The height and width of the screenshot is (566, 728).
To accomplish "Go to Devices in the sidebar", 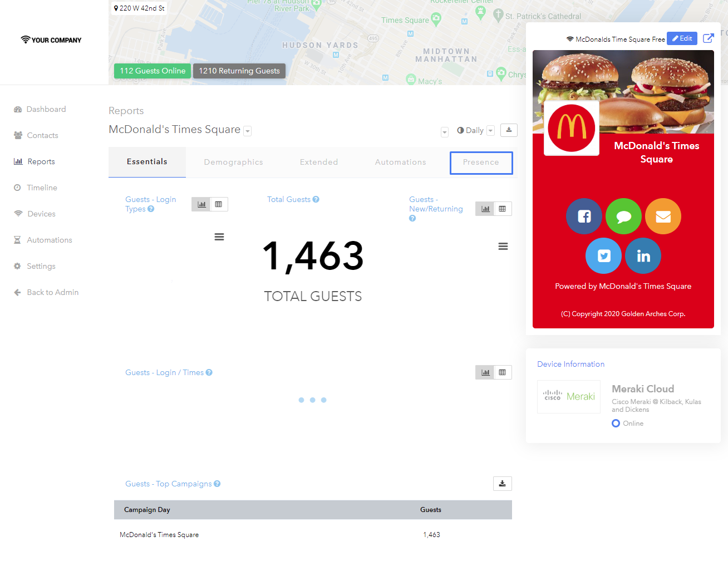I will (x=35, y=214).
